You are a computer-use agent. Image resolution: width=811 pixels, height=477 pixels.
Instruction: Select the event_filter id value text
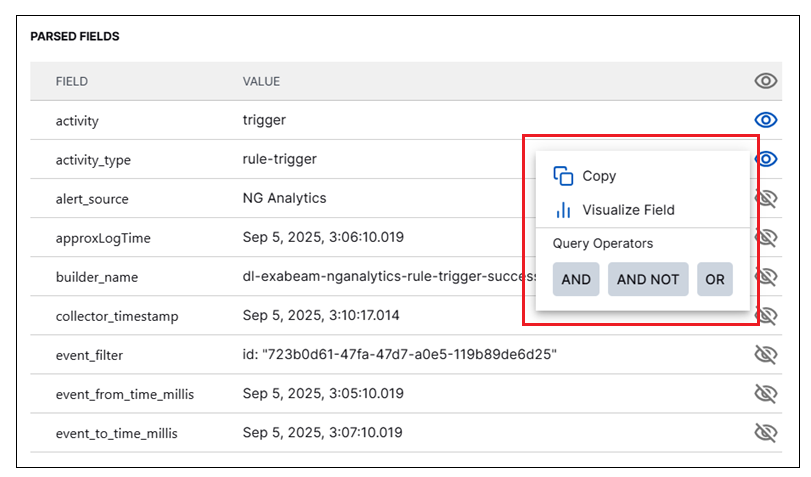(399, 354)
